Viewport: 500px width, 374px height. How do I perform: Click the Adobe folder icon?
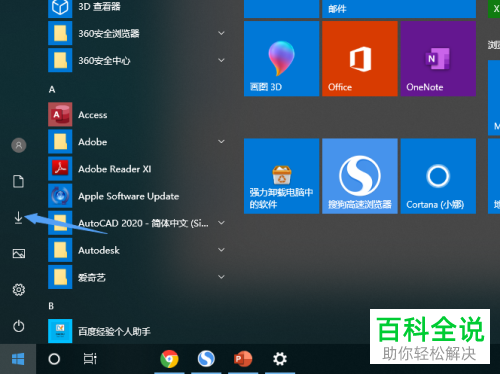click(x=60, y=142)
